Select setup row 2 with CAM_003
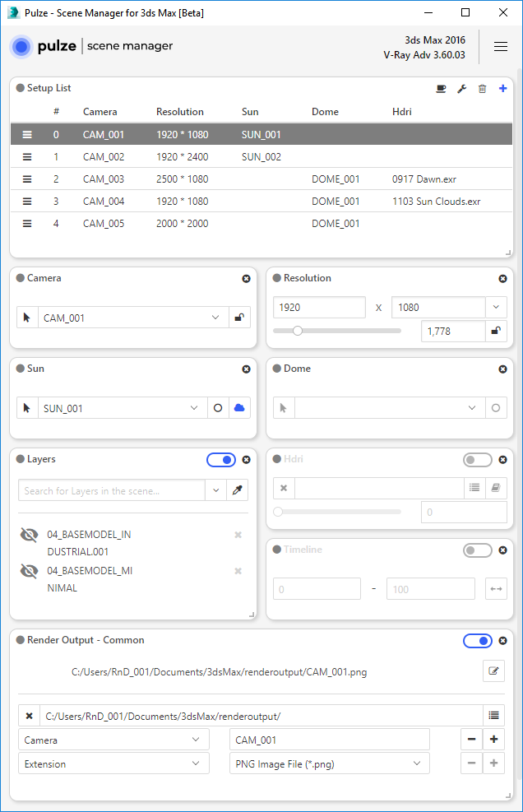The width and height of the screenshot is (523, 812). coord(261,179)
